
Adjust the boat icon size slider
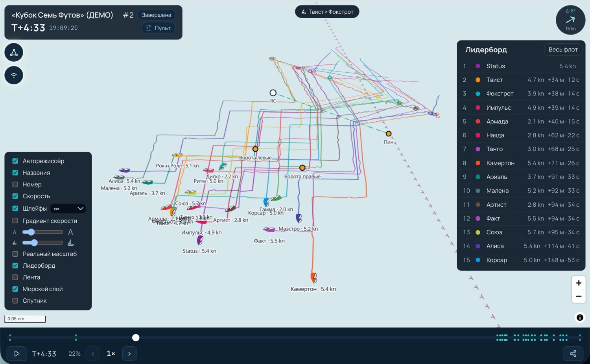click(42, 243)
